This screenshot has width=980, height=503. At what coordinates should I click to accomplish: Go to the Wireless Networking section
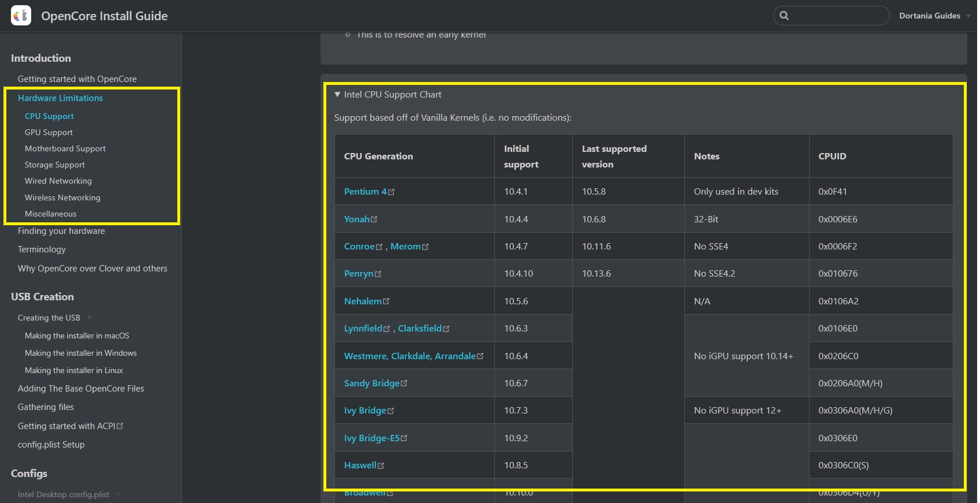pyautogui.click(x=62, y=198)
